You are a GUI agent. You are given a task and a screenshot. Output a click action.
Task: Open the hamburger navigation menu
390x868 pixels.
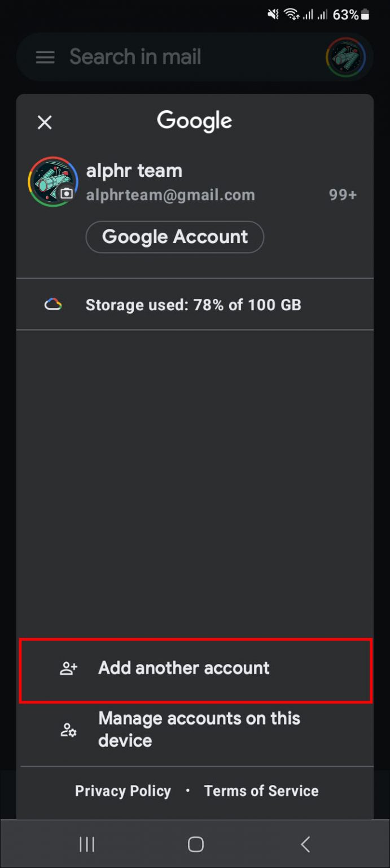pyautogui.click(x=45, y=57)
